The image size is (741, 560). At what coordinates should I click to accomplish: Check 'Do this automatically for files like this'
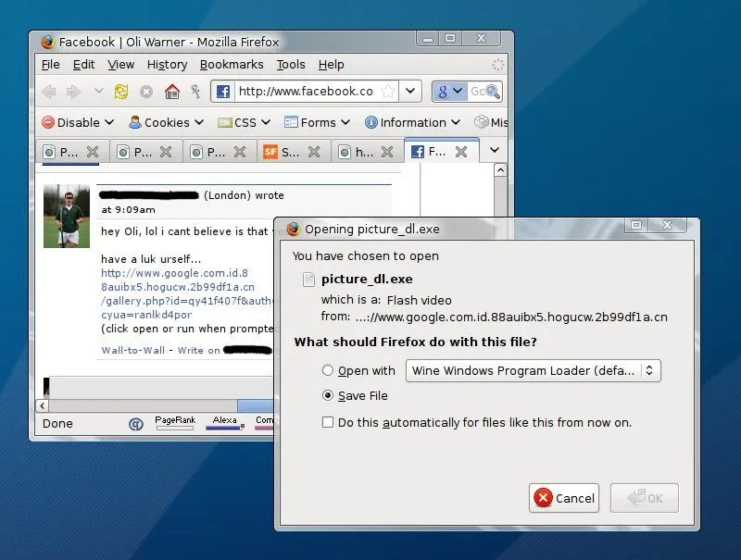pos(329,422)
